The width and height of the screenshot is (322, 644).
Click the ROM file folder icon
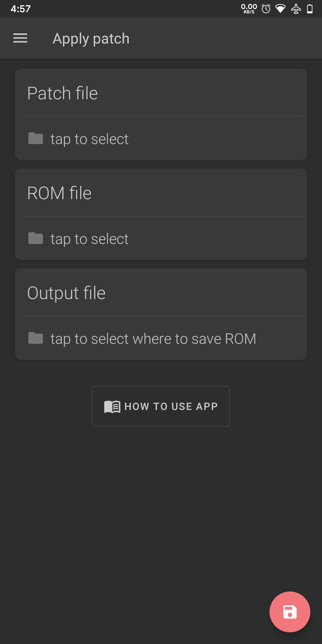[35, 238]
